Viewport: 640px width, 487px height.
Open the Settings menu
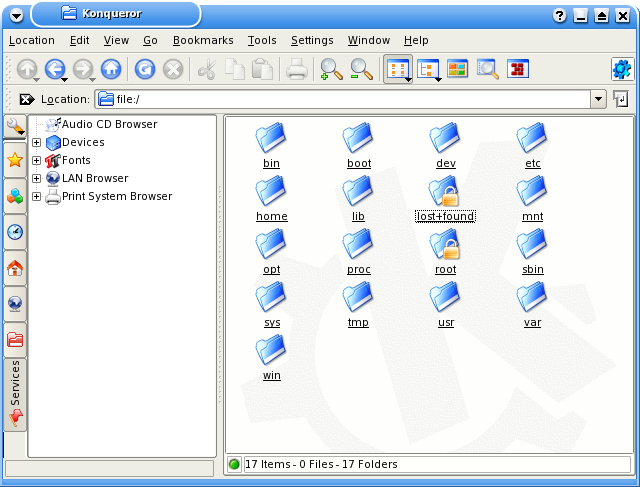tap(312, 40)
